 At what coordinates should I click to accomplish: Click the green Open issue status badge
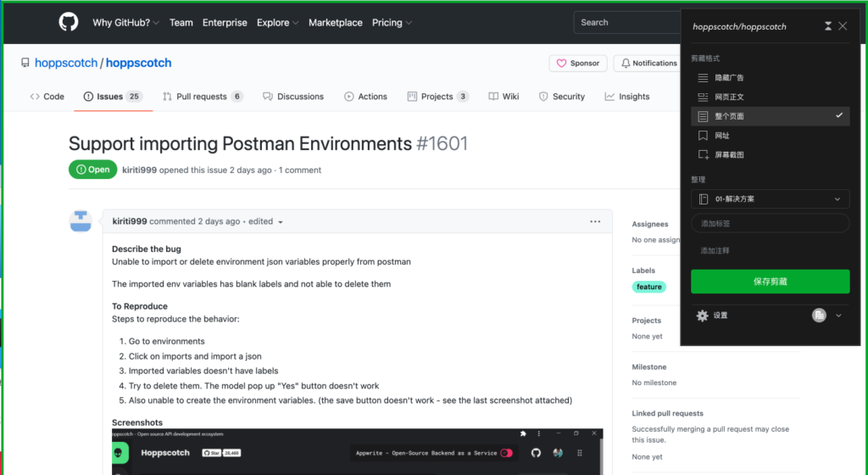click(93, 170)
